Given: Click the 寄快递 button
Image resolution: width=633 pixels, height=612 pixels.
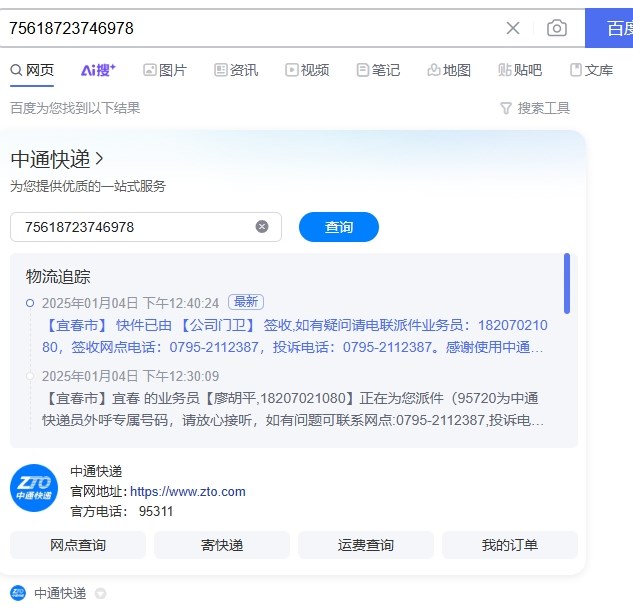Looking at the screenshot, I should pos(222,545).
